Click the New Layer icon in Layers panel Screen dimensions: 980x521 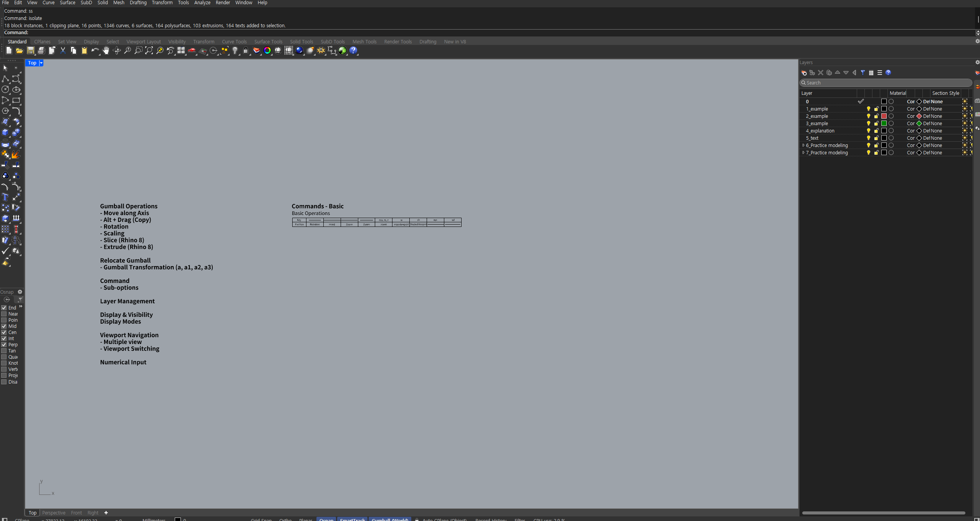804,73
